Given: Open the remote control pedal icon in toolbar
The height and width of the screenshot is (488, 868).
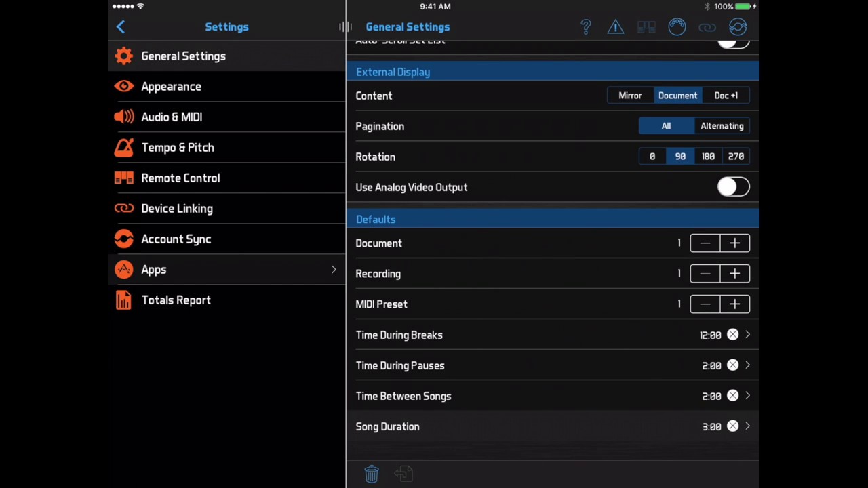Looking at the screenshot, I should click(646, 27).
